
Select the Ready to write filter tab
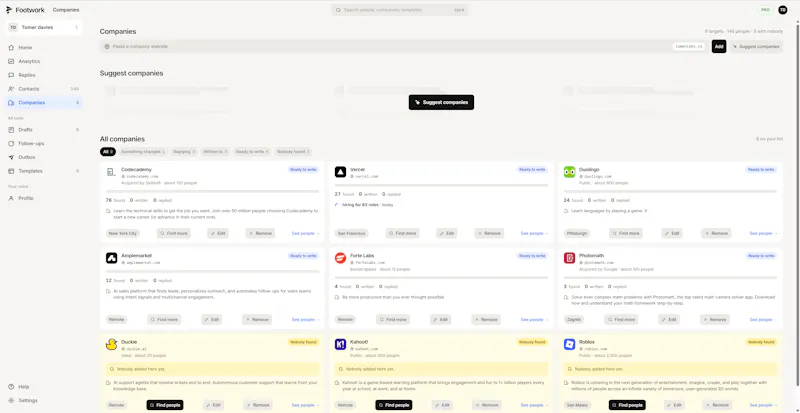(252, 152)
